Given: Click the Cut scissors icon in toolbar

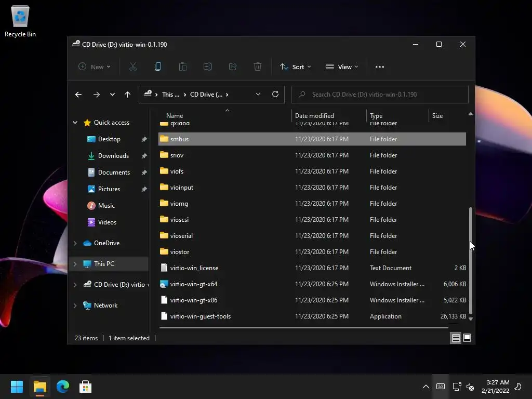Looking at the screenshot, I should 133,67.
